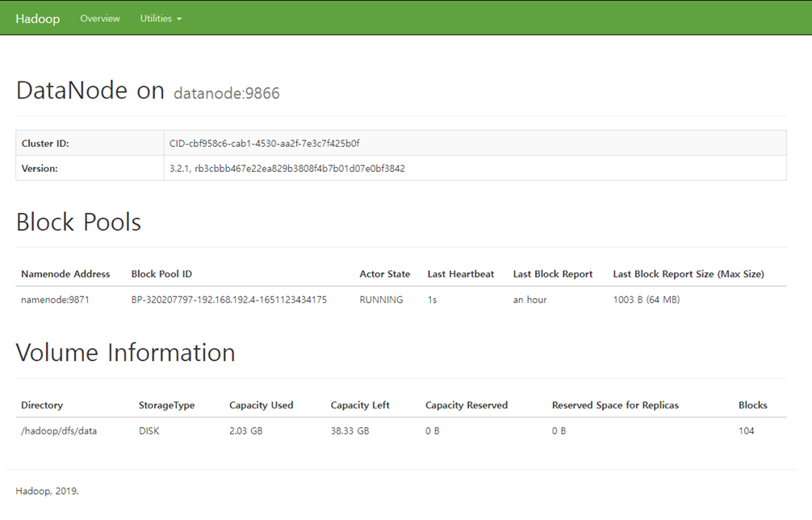Click the StorageType column header

[x=167, y=405]
